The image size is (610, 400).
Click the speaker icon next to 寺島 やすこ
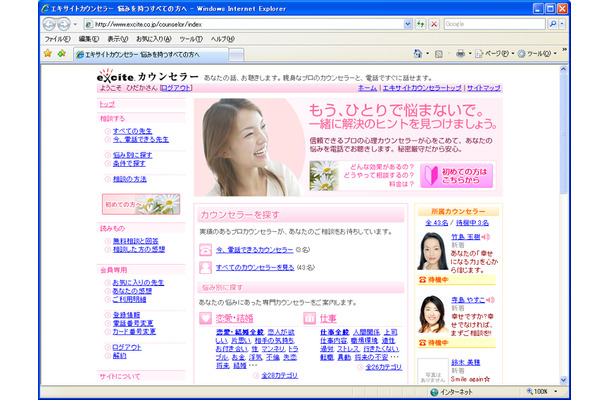(x=491, y=300)
